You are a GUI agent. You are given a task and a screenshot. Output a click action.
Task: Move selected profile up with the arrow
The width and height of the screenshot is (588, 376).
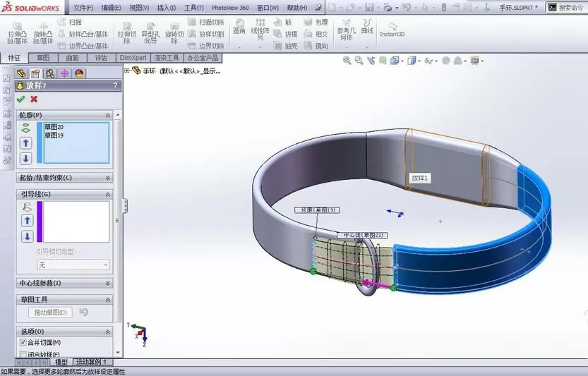click(x=26, y=142)
